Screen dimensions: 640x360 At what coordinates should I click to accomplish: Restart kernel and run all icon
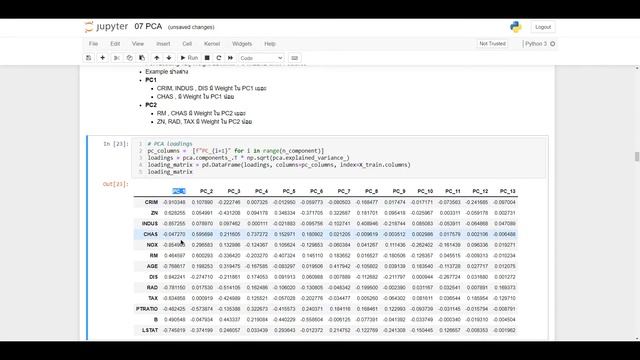(231, 58)
